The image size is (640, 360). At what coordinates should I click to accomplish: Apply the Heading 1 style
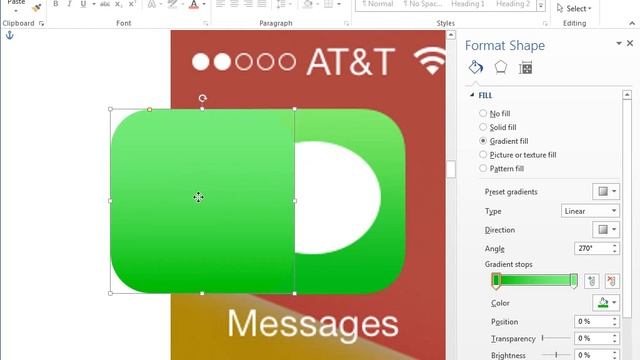(x=468, y=4)
